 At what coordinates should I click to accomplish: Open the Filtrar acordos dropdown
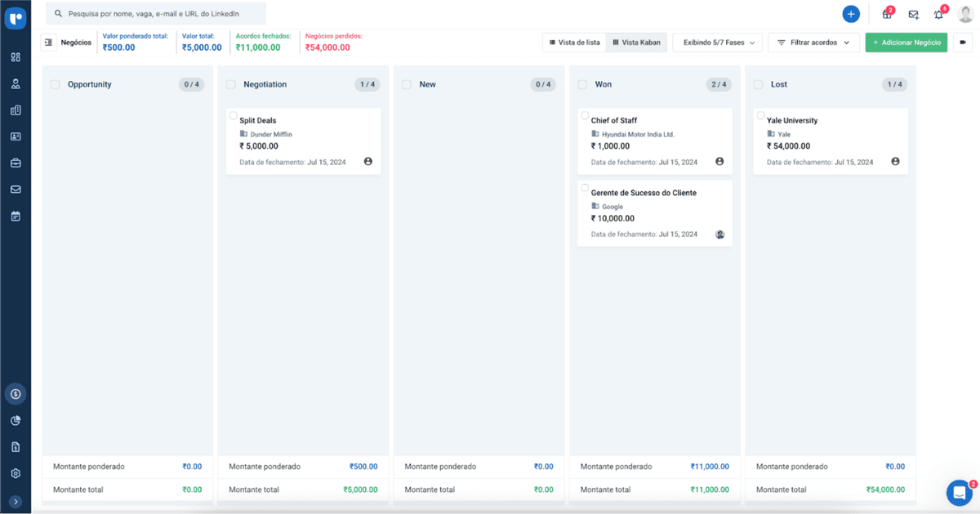(813, 42)
